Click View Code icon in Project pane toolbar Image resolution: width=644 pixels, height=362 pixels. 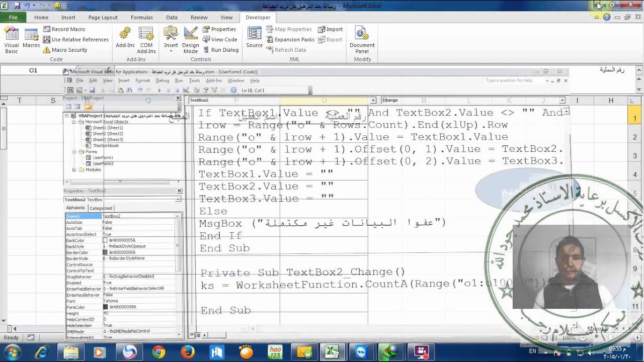69,107
